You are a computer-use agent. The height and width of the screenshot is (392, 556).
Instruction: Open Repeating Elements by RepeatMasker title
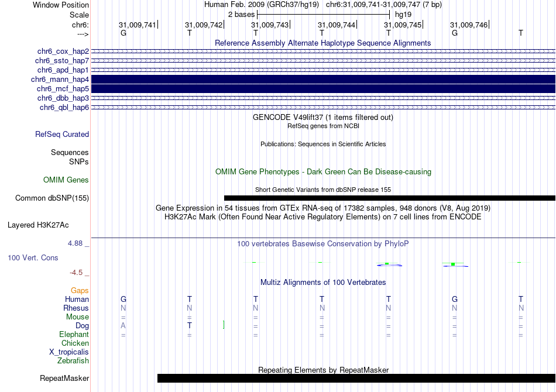point(323,370)
